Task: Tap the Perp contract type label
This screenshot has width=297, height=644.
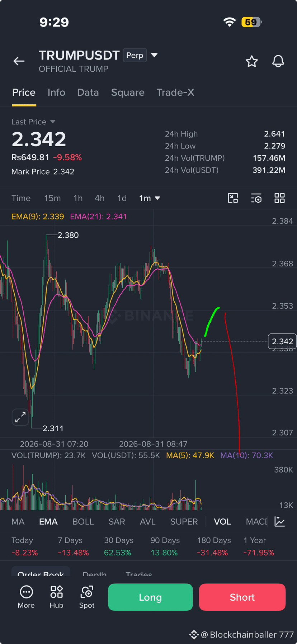Action: [x=135, y=55]
